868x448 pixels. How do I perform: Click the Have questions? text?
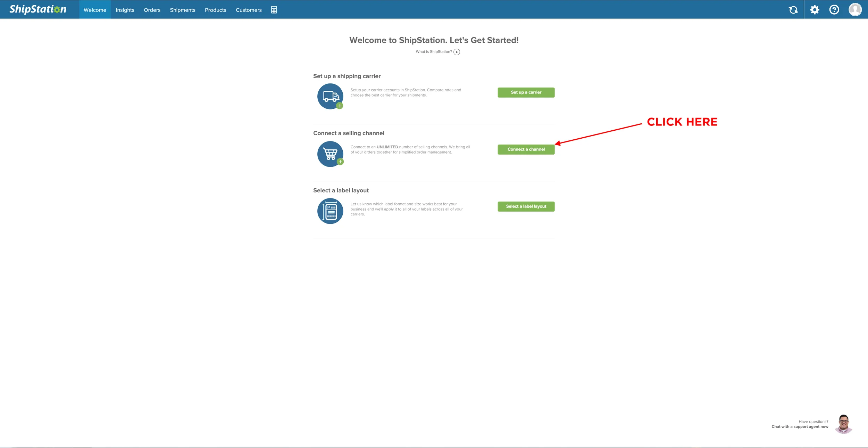813,422
